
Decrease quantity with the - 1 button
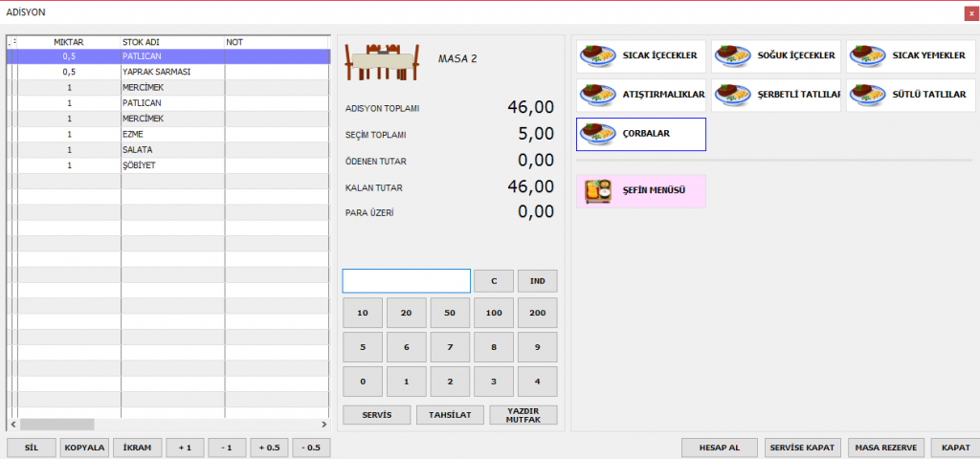pos(227,448)
